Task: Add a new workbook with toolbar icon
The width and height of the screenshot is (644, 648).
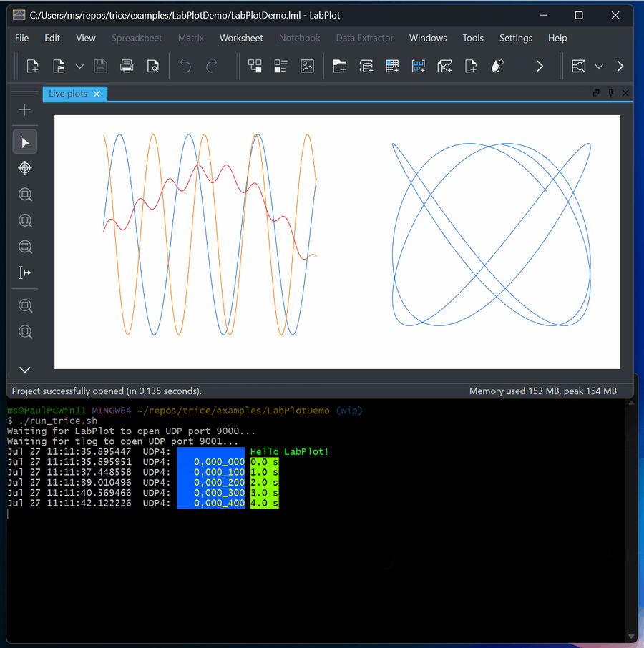Action: point(366,66)
